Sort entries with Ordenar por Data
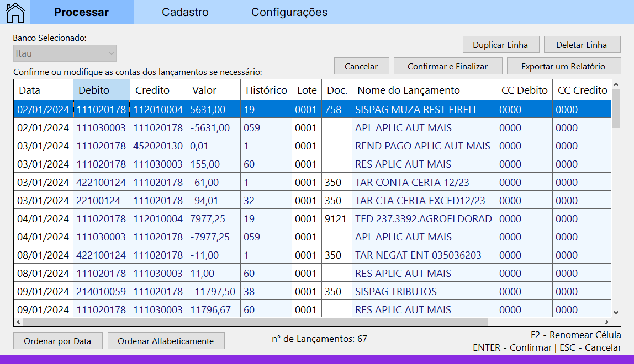Screen dimensions: 634x364 coord(57,341)
